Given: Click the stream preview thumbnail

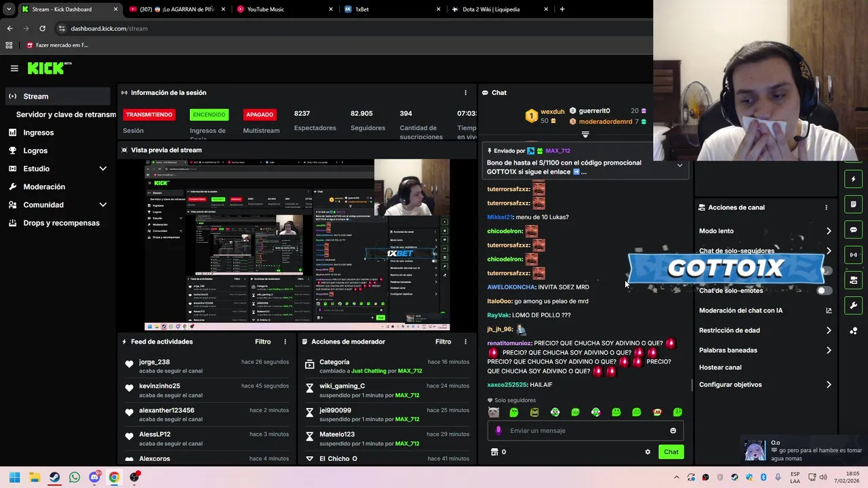Looking at the screenshot, I should click(x=296, y=245).
